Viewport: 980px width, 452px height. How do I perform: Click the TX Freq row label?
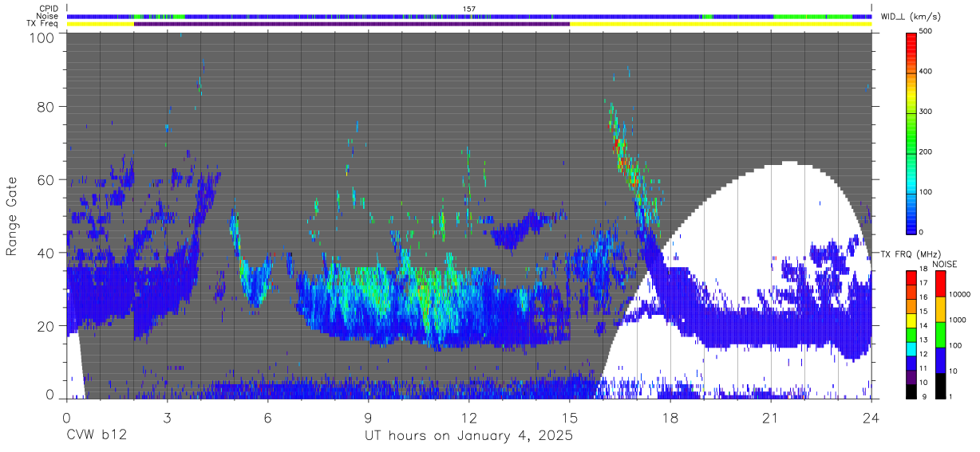(x=42, y=24)
